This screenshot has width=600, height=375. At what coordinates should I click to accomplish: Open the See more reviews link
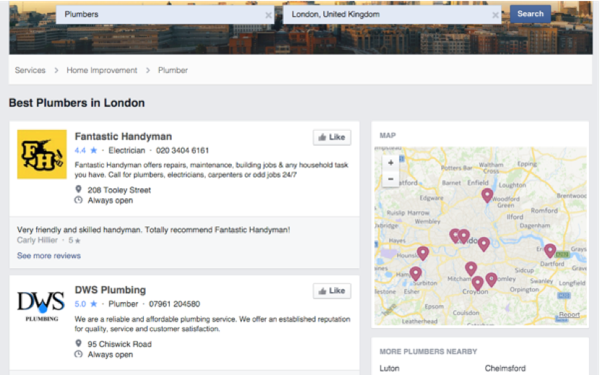(49, 256)
